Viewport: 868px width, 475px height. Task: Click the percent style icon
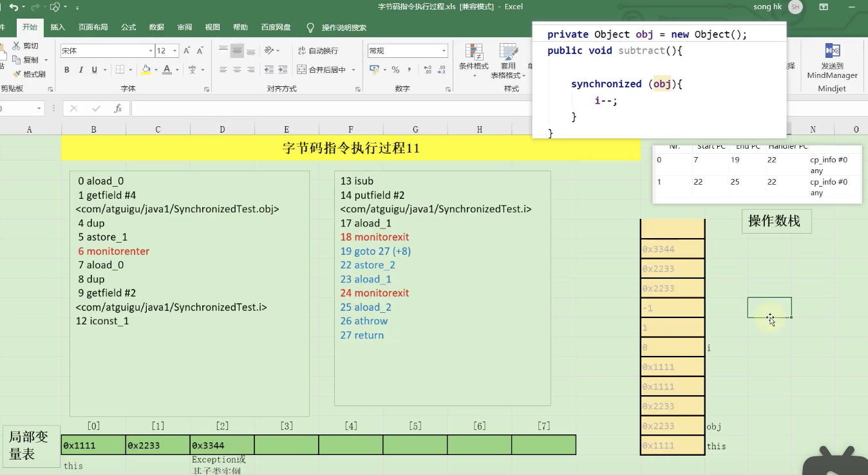tap(395, 70)
